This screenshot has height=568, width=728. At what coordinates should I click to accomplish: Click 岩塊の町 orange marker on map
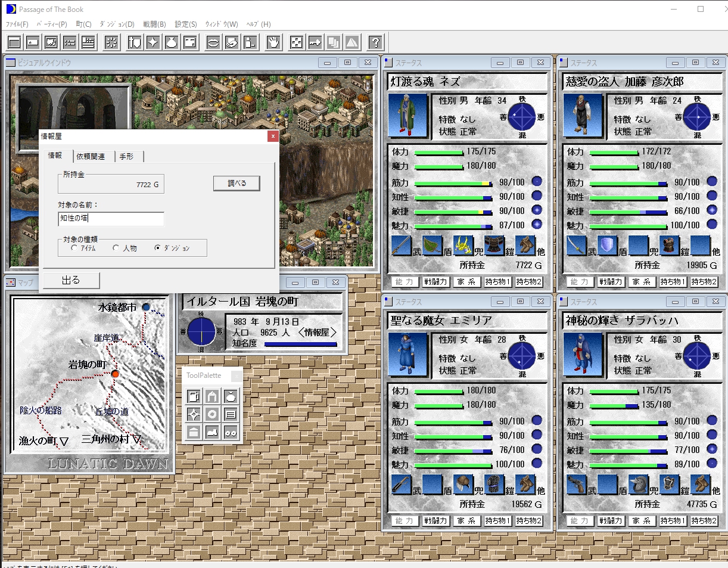pos(115,374)
